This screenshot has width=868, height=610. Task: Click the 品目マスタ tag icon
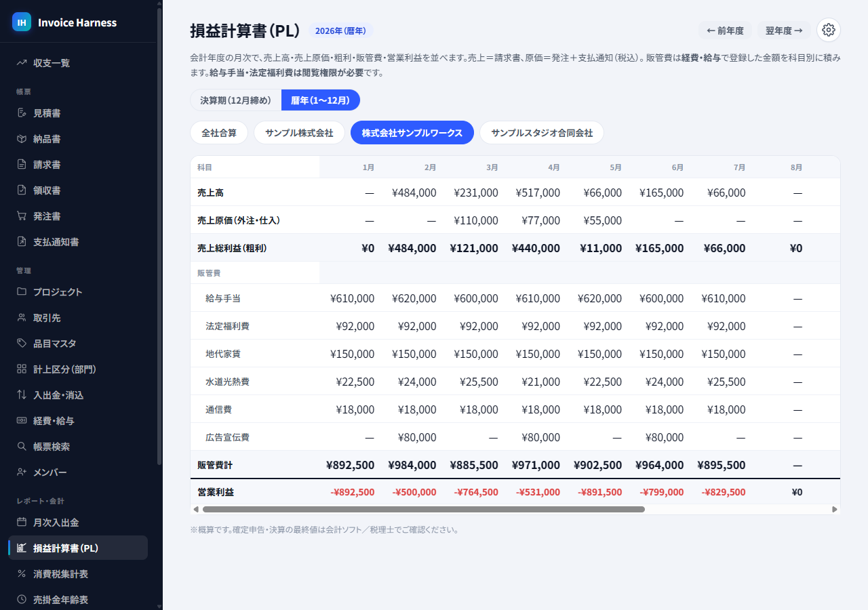pos(22,344)
